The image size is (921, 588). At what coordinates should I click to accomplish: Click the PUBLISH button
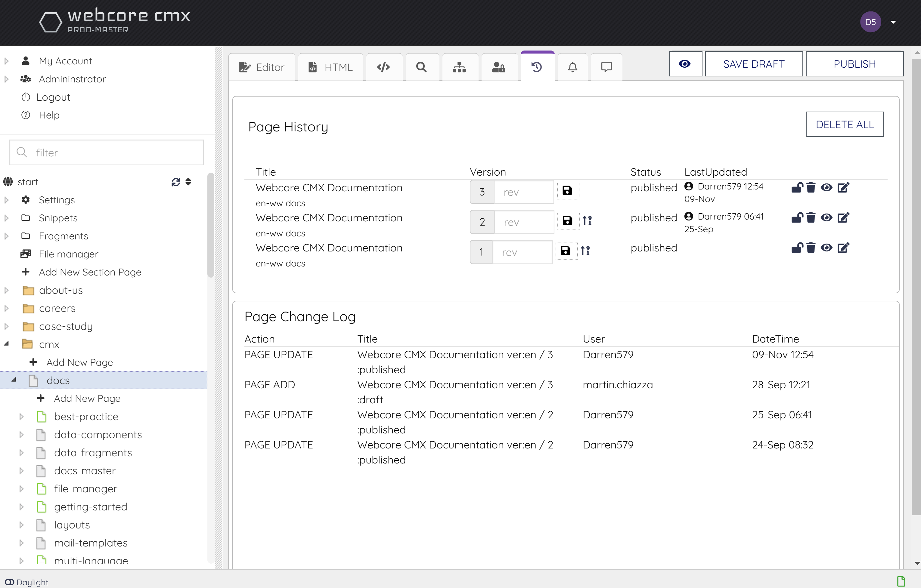[854, 64]
